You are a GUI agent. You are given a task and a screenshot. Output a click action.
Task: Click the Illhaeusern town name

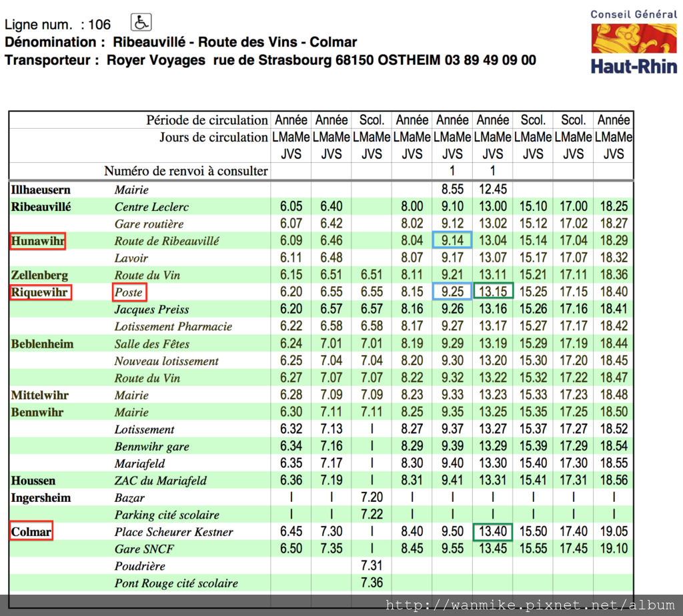click(x=41, y=190)
